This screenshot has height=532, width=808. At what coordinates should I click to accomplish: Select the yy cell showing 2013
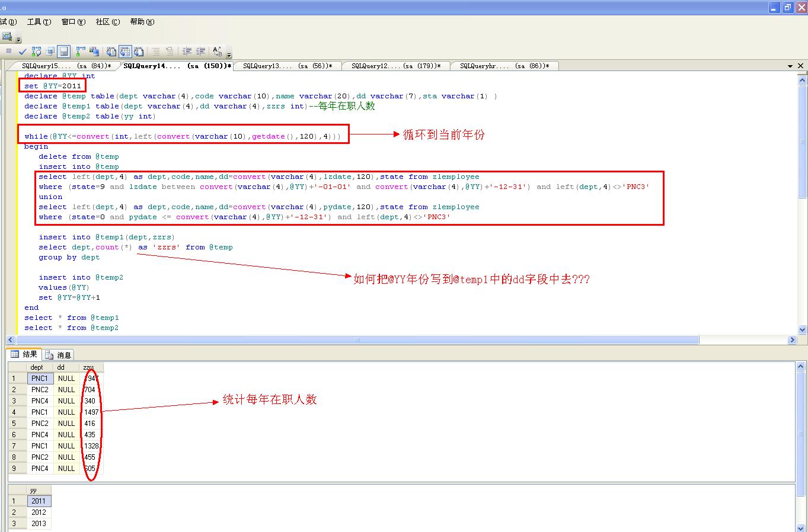[39, 524]
